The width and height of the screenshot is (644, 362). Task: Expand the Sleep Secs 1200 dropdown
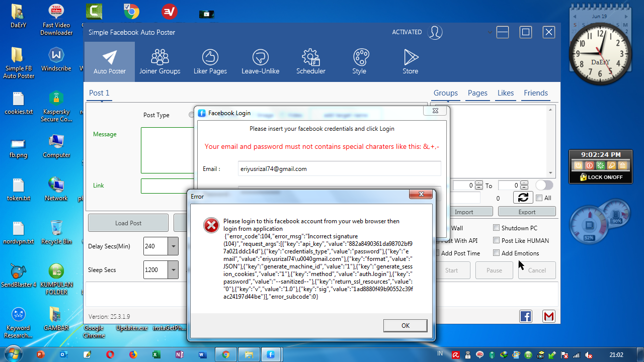pyautogui.click(x=173, y=269)
